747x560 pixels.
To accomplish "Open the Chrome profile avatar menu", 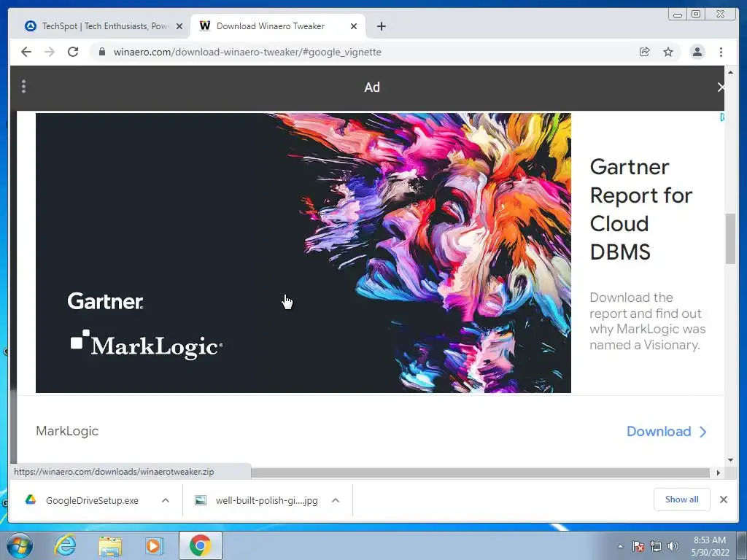I will [697, 52].
